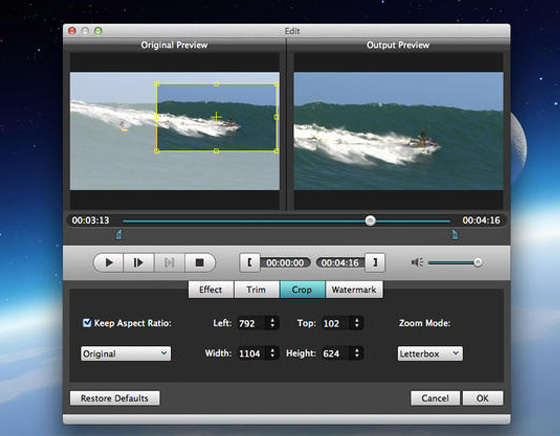Set trim end with right bracket button
The height and width of the screenshot is (436, 560).
pyautogui.click(x=375, y=263)
